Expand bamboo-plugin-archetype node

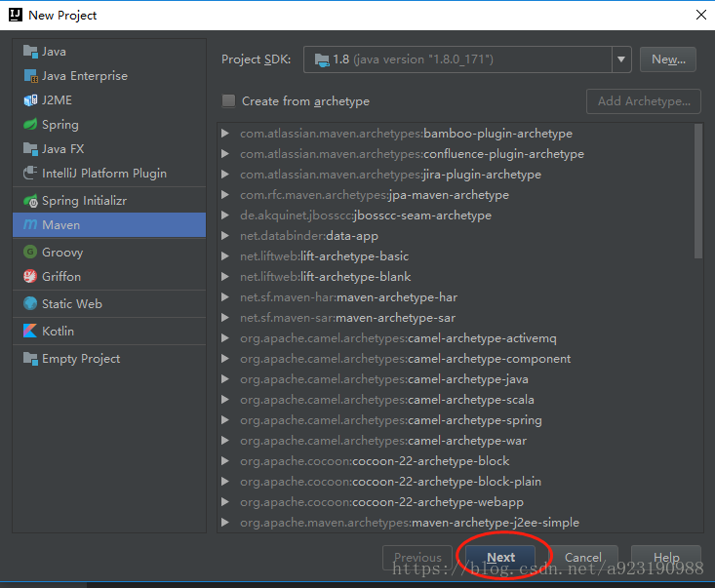point(224,133)
